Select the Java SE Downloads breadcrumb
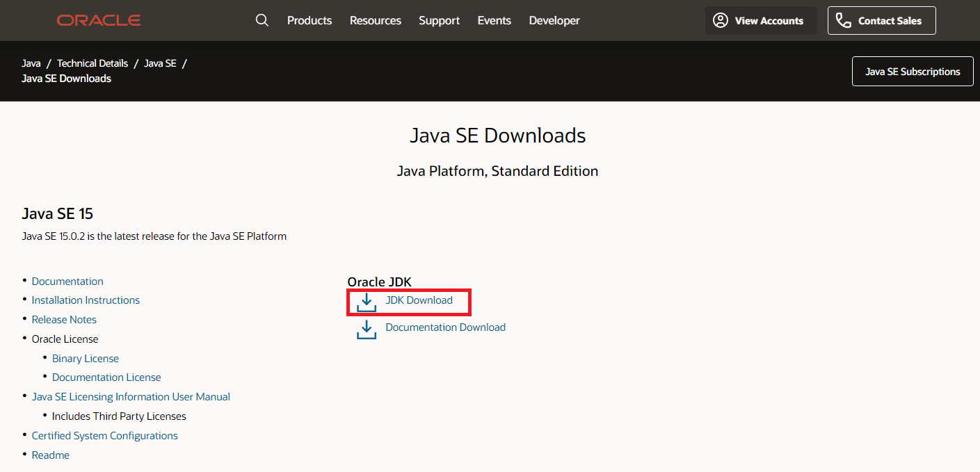The height and width of the screenshot is (472, 980). click(x=67, y=79)
